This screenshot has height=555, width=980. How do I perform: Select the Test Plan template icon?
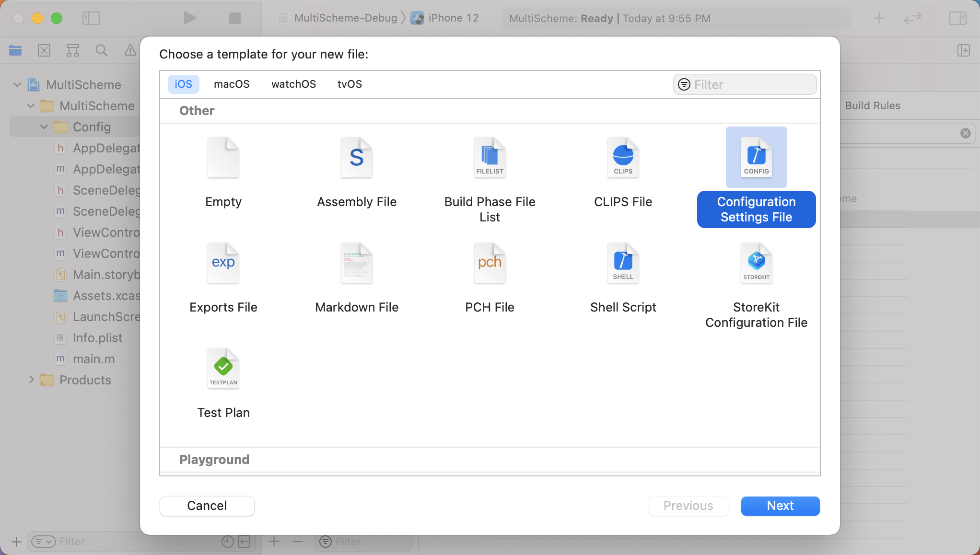[x=223, y=369]
